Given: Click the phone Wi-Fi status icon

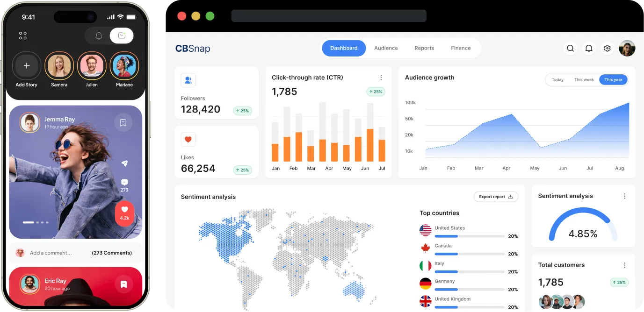Looking at the screenshot, I should tap(120, 17).
